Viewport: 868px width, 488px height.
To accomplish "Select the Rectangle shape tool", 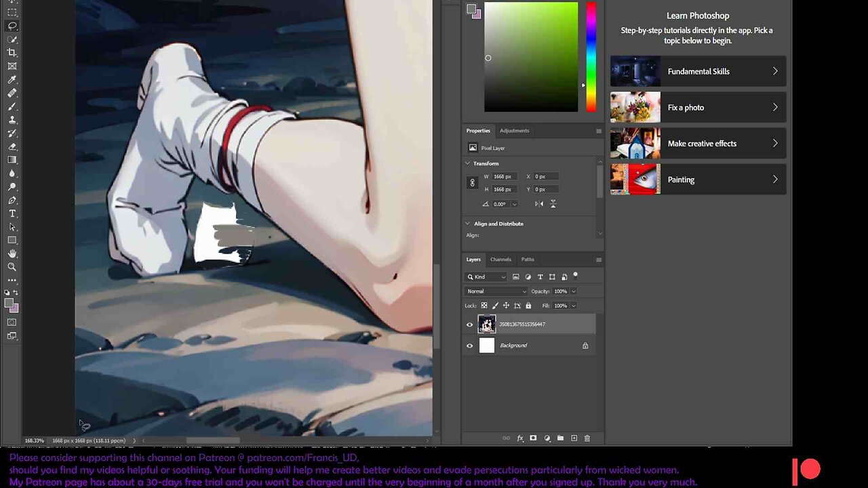I will pyautogui.click(x=12, y=241).
